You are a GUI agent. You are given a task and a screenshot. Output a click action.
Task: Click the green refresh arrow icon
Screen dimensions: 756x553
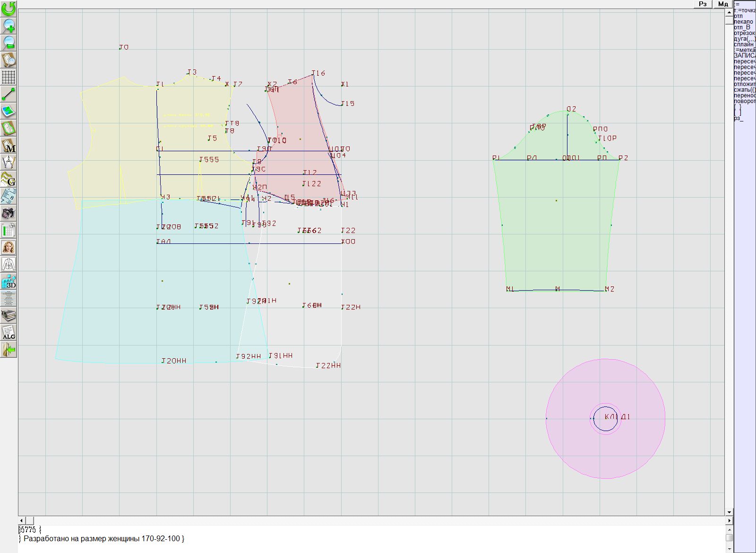9,8
